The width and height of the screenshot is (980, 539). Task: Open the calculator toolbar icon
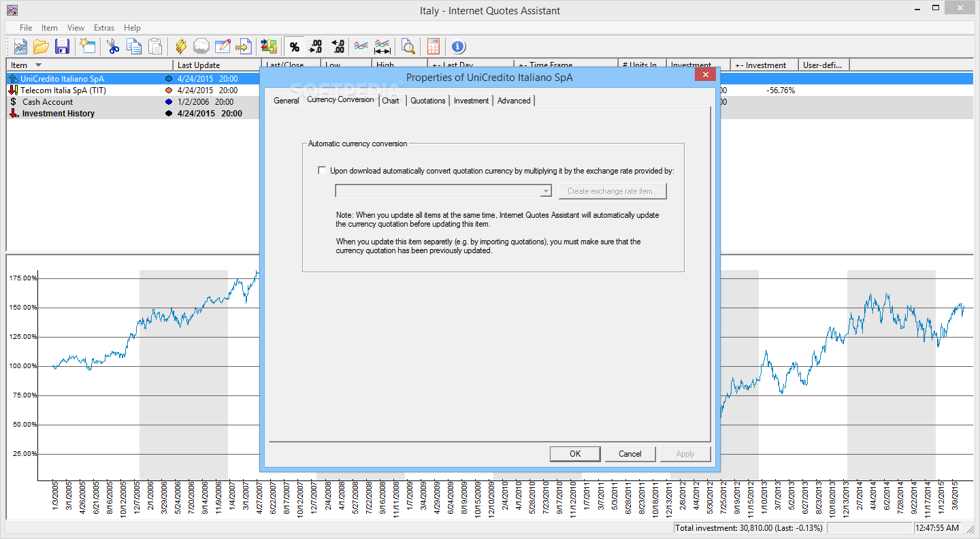pyautogui.click(x=433, y=46)
